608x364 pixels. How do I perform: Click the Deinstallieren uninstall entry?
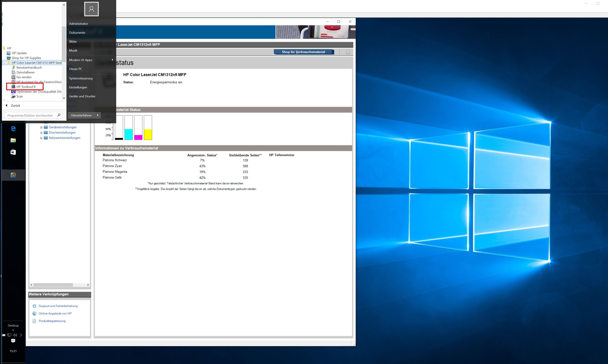(25, 72)
